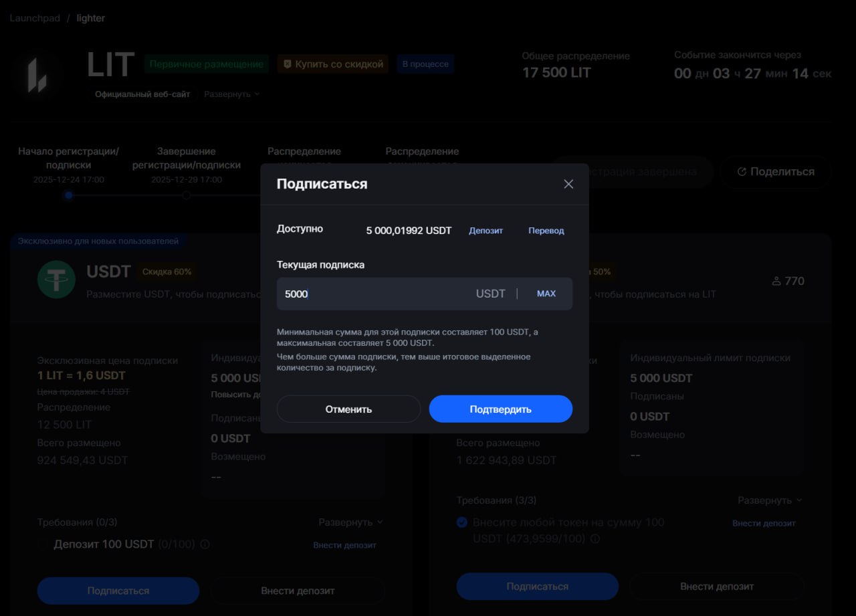Click the first timeline marker Начало регистрации
The image size is (856, 616).
click(68, 195)
